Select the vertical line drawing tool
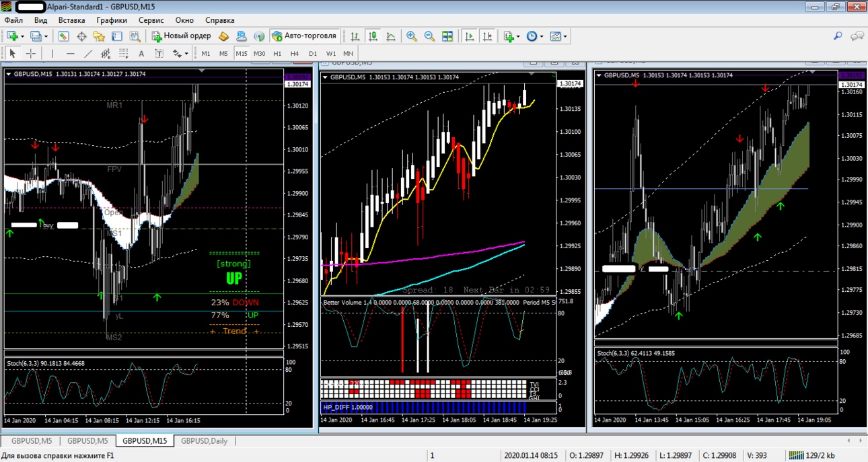Image resolution: width=868 pixels, height=462 pixels. (52, 53)
